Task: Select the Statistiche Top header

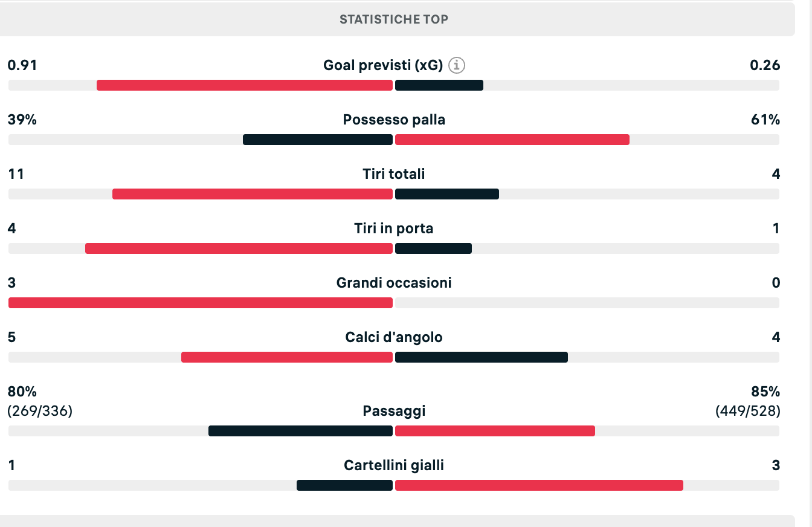Action: 394,19
